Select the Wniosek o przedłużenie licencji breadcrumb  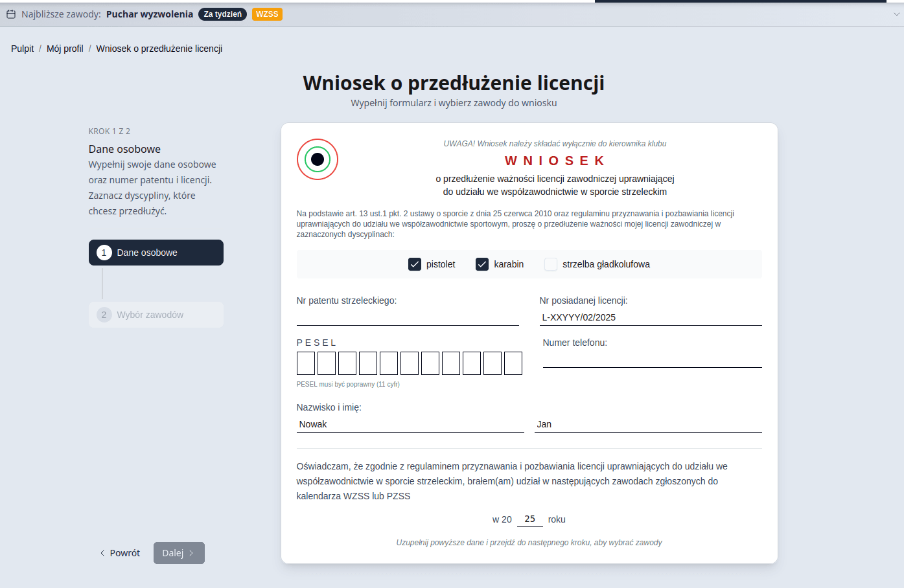[158, 49]
